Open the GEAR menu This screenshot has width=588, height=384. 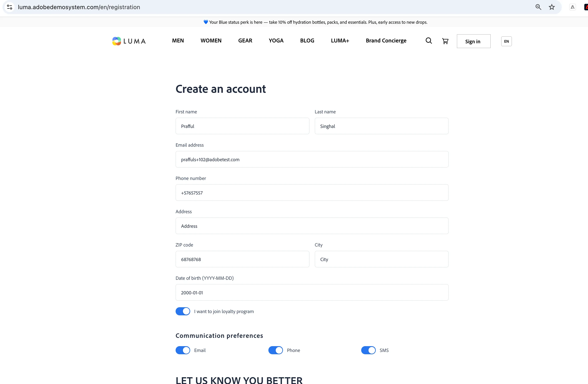click(245, 41)
